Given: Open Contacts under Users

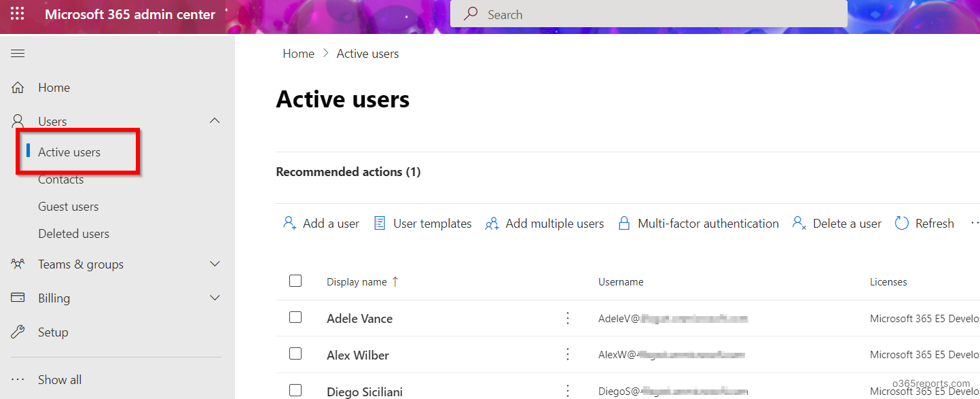Looking at the screenshot, I should coord(60,179).
